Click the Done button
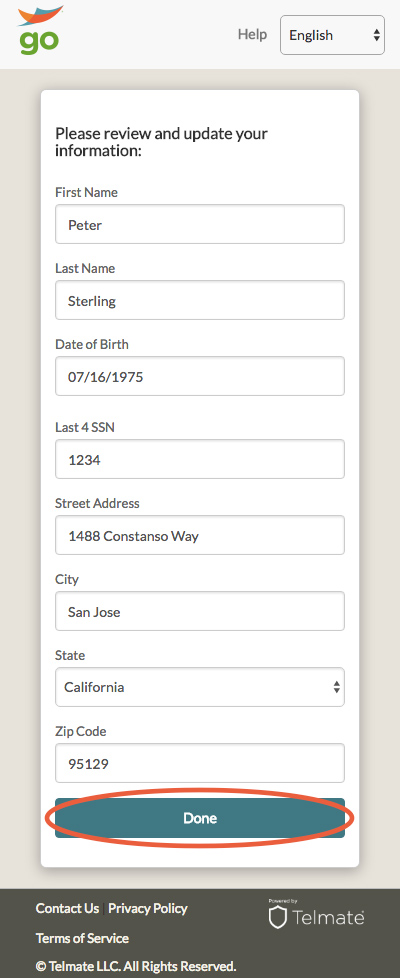The width and height of the screenshot is (400, 978). tap(200, 818)
